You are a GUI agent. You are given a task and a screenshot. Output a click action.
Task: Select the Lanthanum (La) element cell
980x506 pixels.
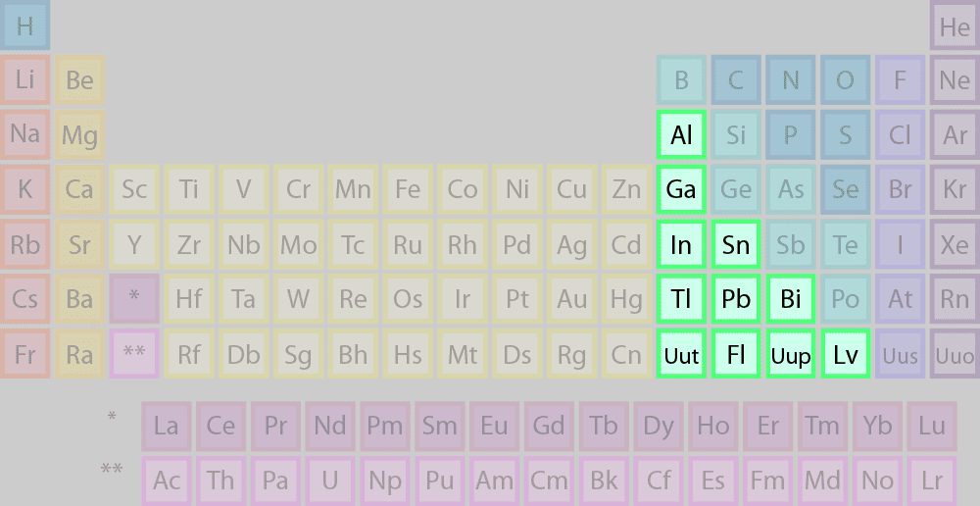pyautogui.click(x=167, y=426)
